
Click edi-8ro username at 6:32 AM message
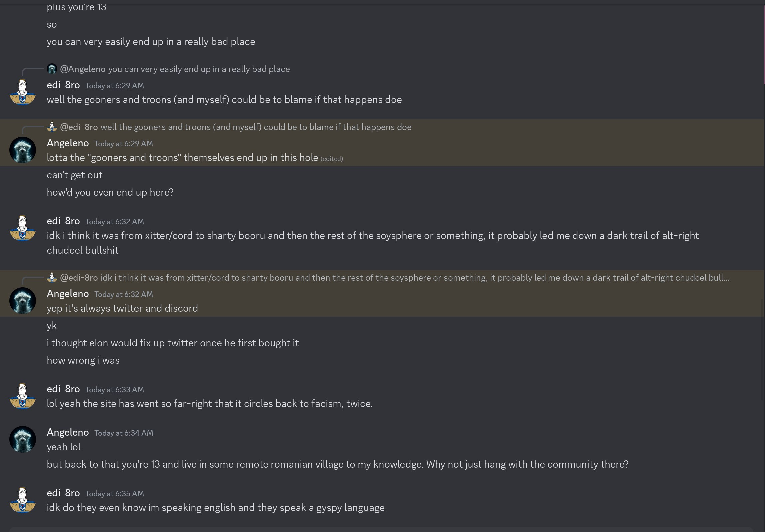point(63,221)
